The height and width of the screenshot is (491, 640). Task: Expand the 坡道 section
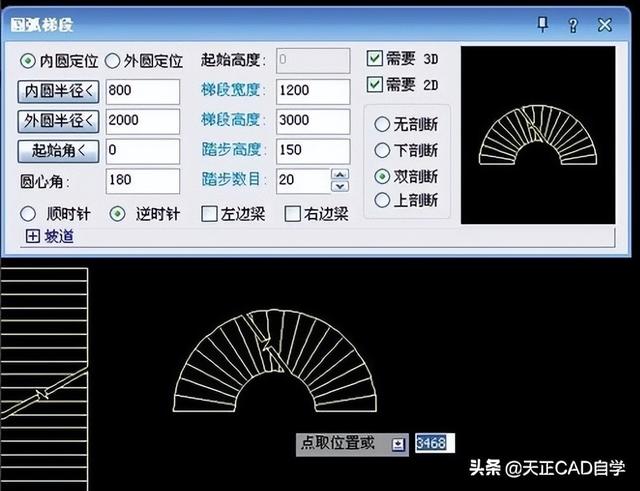click(x=33, y=236)
